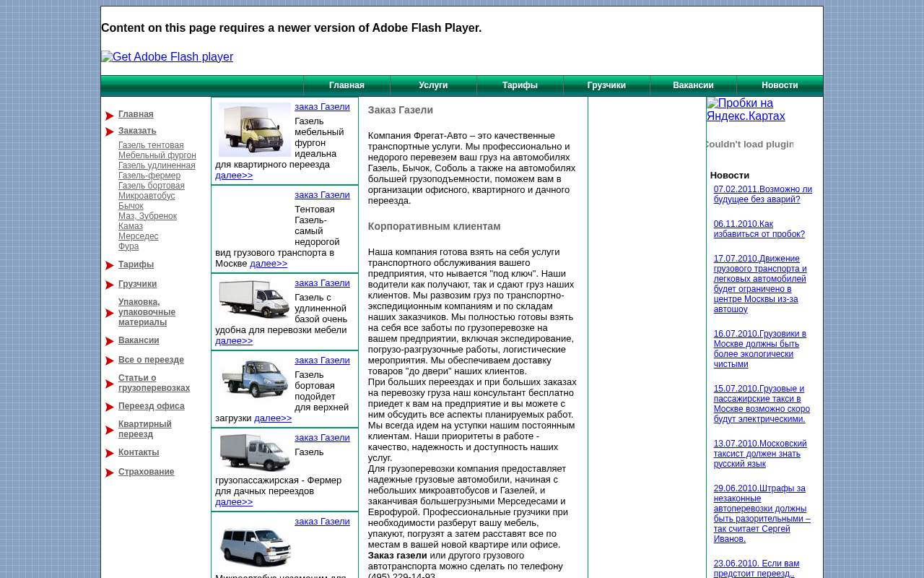Open Газель бортовая sidebar link

click(x=152, y=186)
